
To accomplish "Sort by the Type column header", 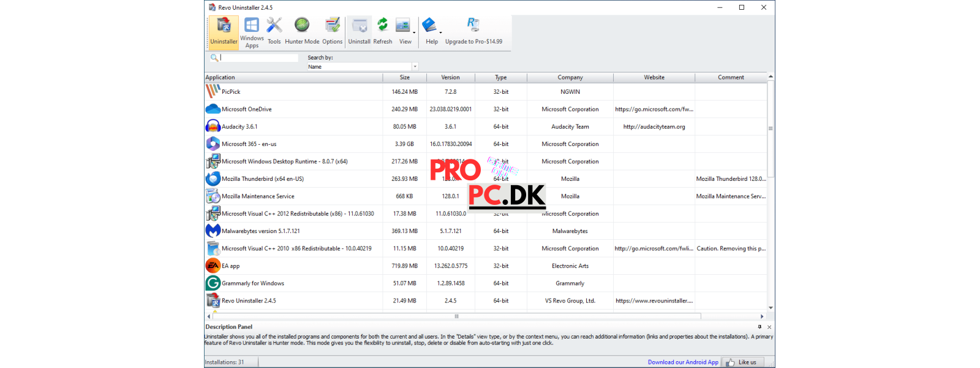I will tap(501, 77).
